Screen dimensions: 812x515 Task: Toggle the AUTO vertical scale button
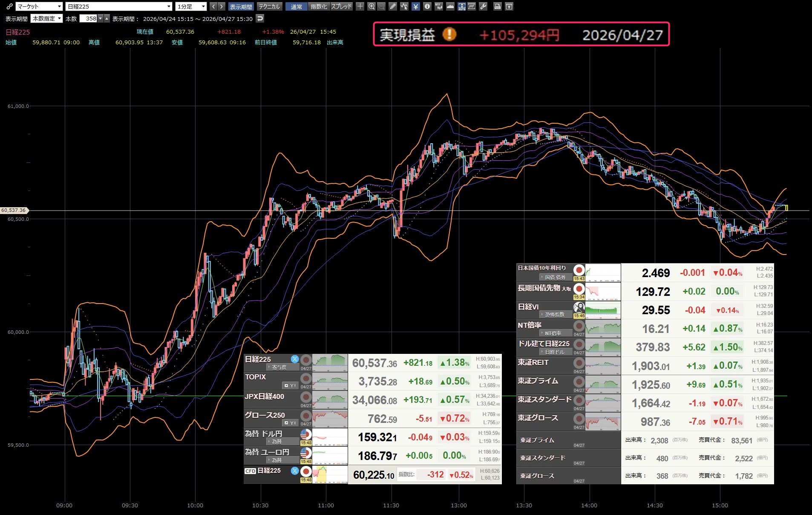(461, 6)
